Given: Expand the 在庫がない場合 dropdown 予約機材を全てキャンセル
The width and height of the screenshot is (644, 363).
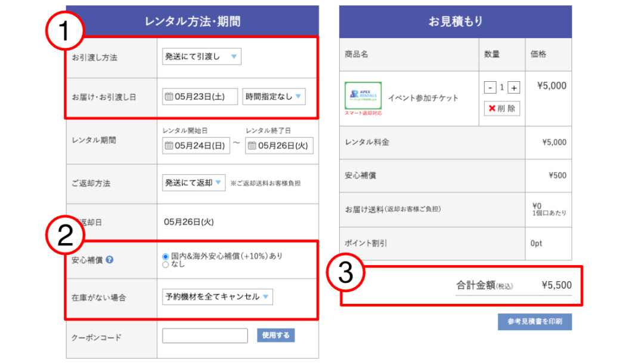Looking at the screenshot, I should click(x=217, y=297).
